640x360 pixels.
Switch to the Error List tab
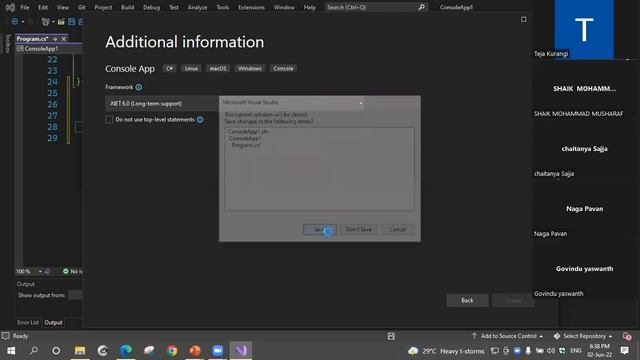[x=28, y=322]
